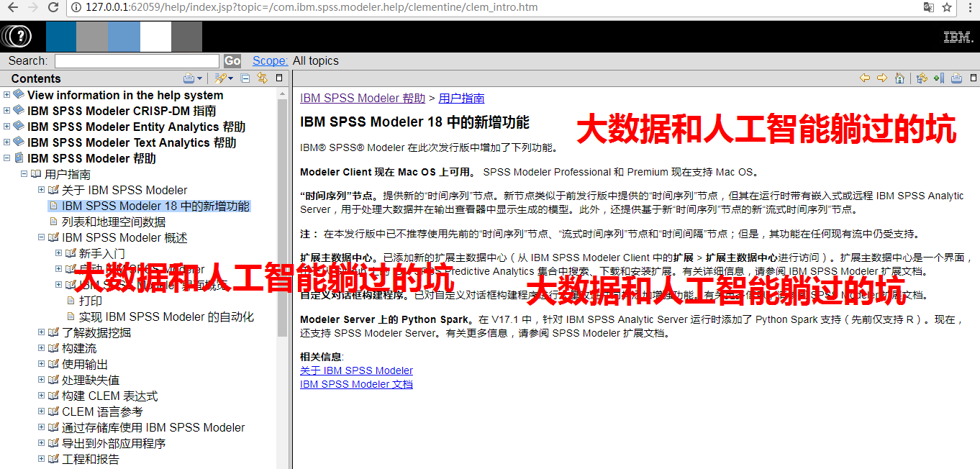Expand View information in the help system node
Viewport: 980px width, 469px height.
[x=7, y=95]
